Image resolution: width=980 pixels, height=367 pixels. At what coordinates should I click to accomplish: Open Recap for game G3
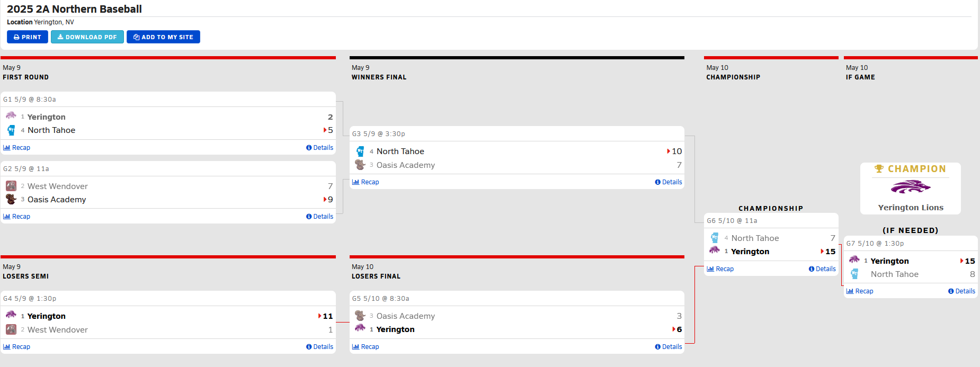tap(366, 182)
